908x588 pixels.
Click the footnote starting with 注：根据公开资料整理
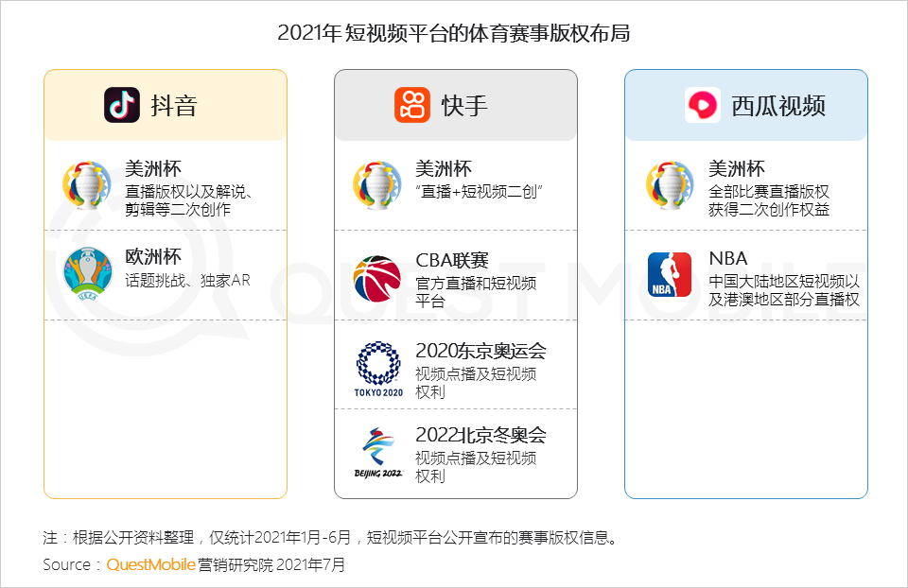click(330, 538)
